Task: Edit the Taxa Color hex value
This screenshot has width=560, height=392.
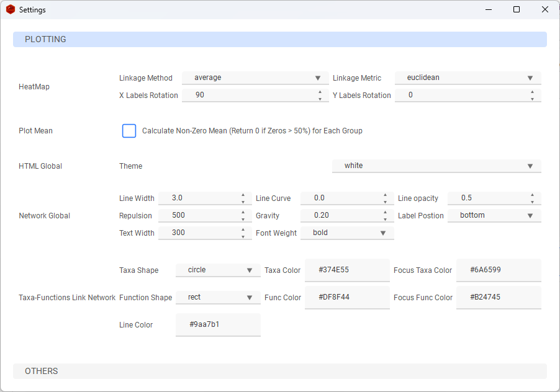Action: [x=346, y=270]
